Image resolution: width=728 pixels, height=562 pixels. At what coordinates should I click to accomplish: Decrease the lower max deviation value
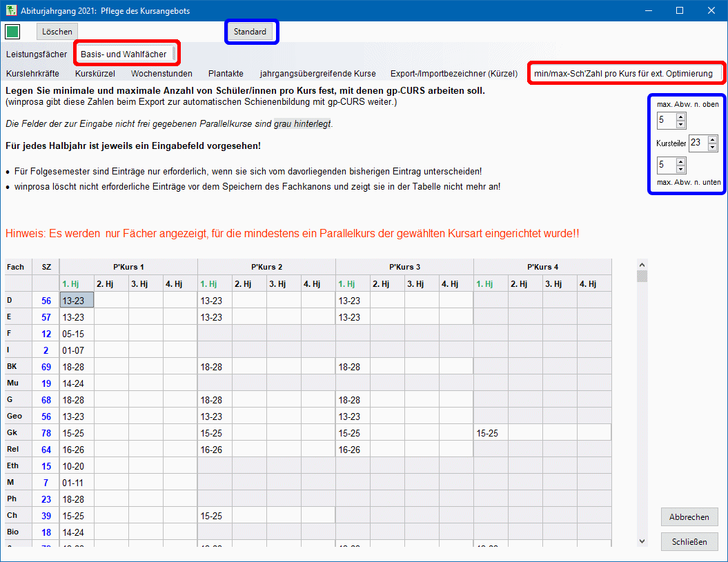[681, 170]
